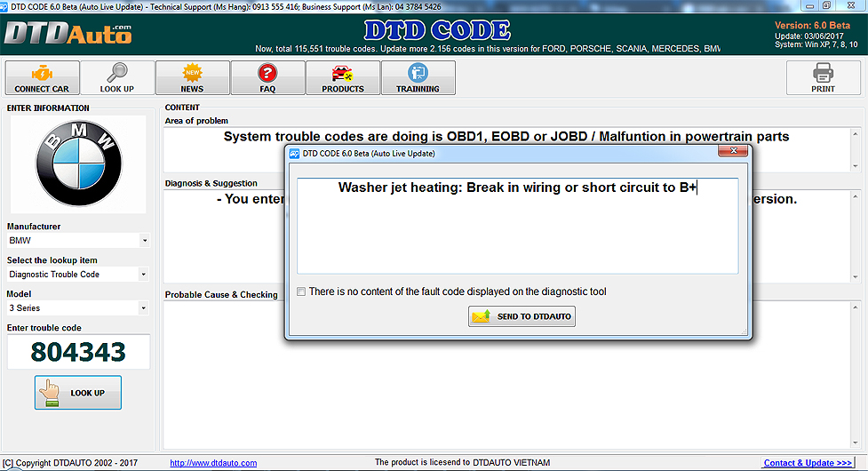Viewport: 868px width, 471px height.
Task: Open the News toolbar button
Action: click(x=192, y=78)
